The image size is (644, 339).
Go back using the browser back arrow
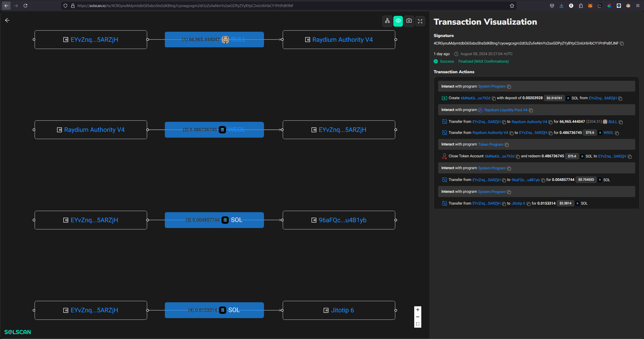pyautogui.click(x=6, y=6)
